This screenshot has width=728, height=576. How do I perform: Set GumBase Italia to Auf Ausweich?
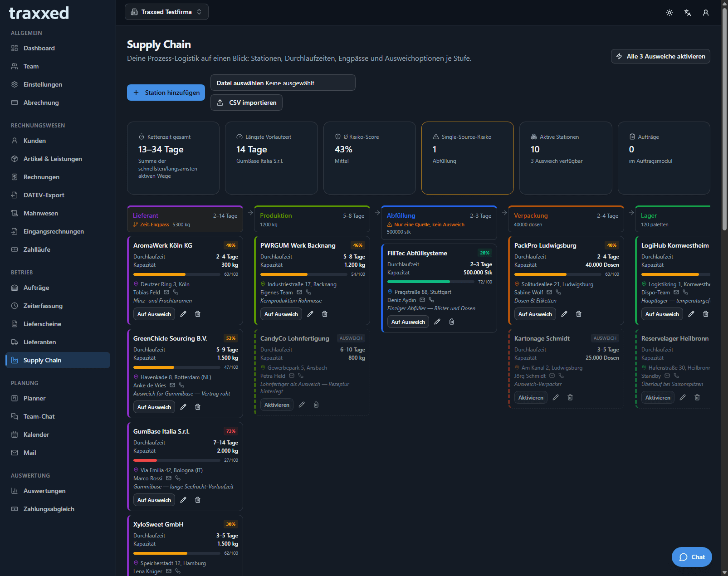154,500
